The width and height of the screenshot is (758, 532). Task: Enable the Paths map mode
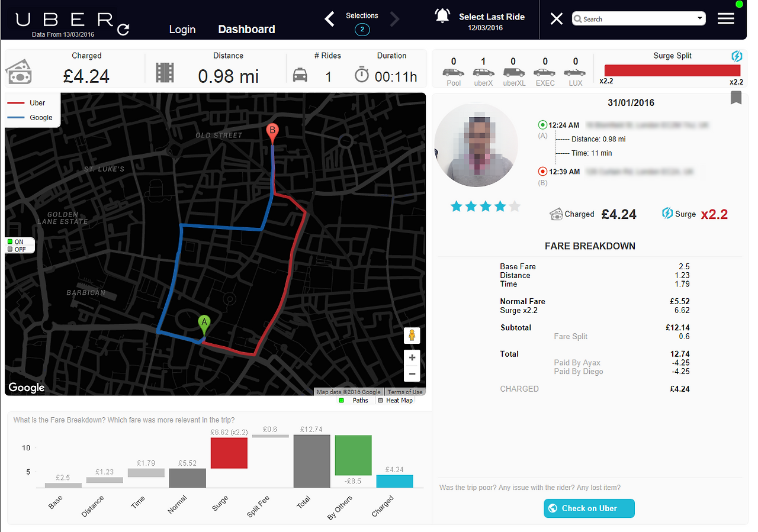tap(354, 401)
